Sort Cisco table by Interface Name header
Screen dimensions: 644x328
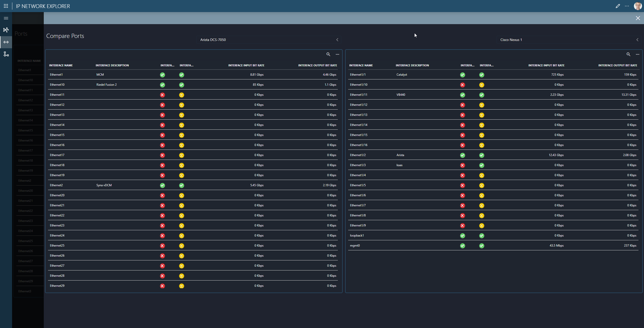(361, 65)
